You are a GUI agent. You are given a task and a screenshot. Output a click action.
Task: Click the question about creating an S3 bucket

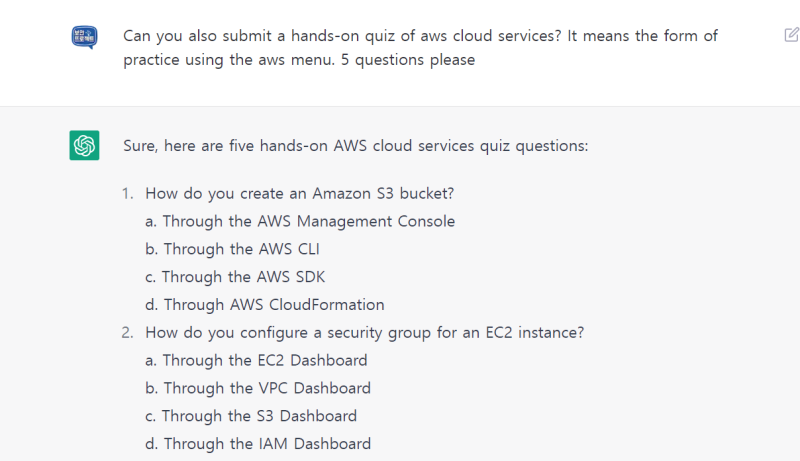[306, 193]
